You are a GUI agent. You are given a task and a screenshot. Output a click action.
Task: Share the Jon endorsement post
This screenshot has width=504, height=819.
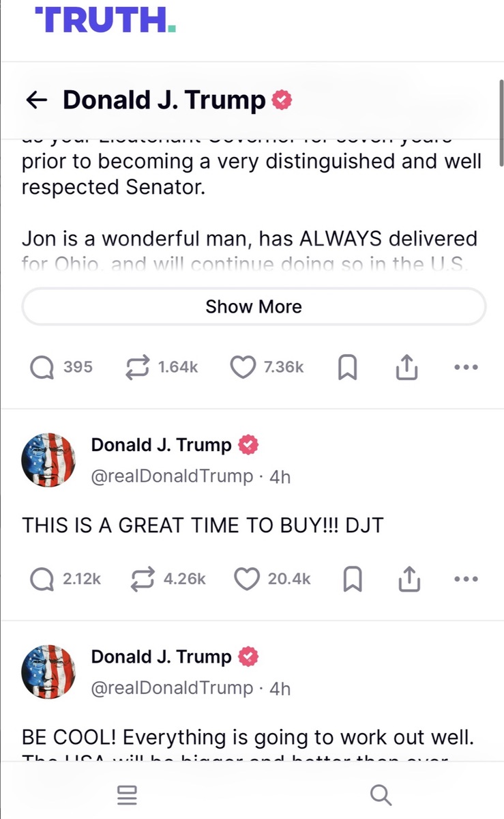406,368
